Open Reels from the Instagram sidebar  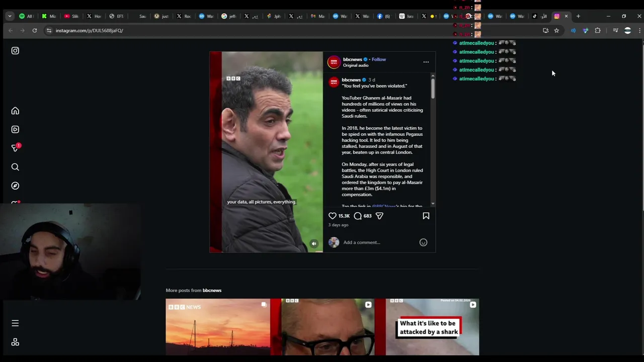(x=15, y=129)
